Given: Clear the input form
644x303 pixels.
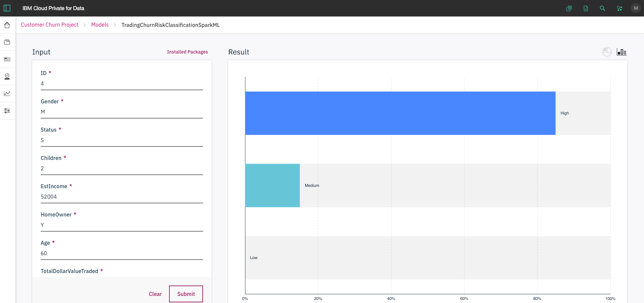Looking at the screenshot, I should tap(155, 294).
